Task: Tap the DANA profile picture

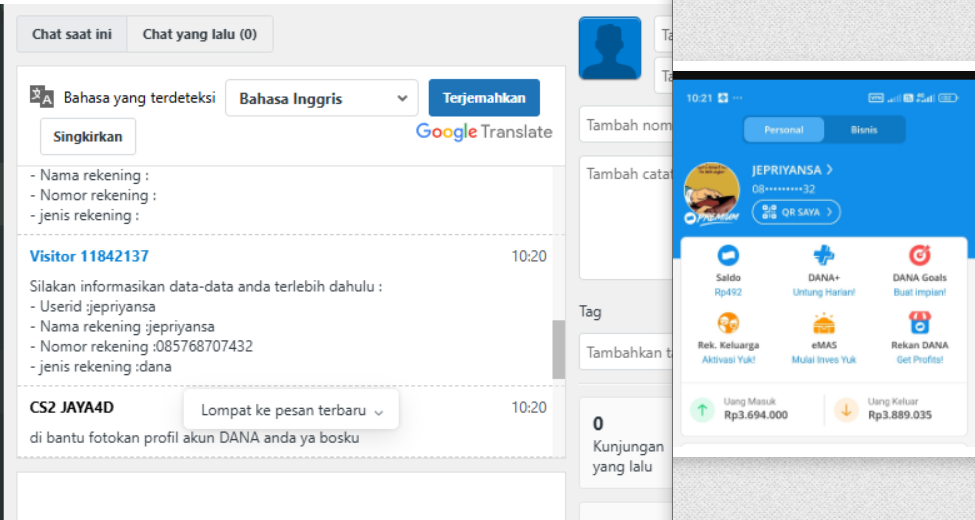Action: [712, 190]
